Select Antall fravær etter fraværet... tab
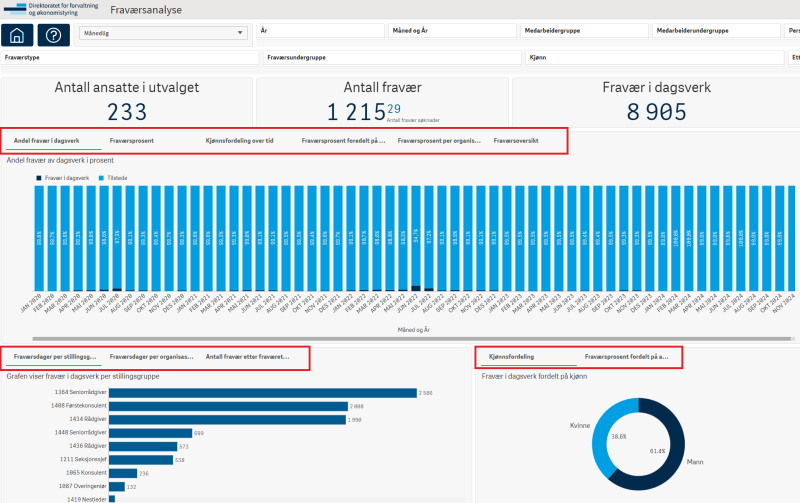Image resolution: width=800 pixels, height=503 pixels. 247,357
